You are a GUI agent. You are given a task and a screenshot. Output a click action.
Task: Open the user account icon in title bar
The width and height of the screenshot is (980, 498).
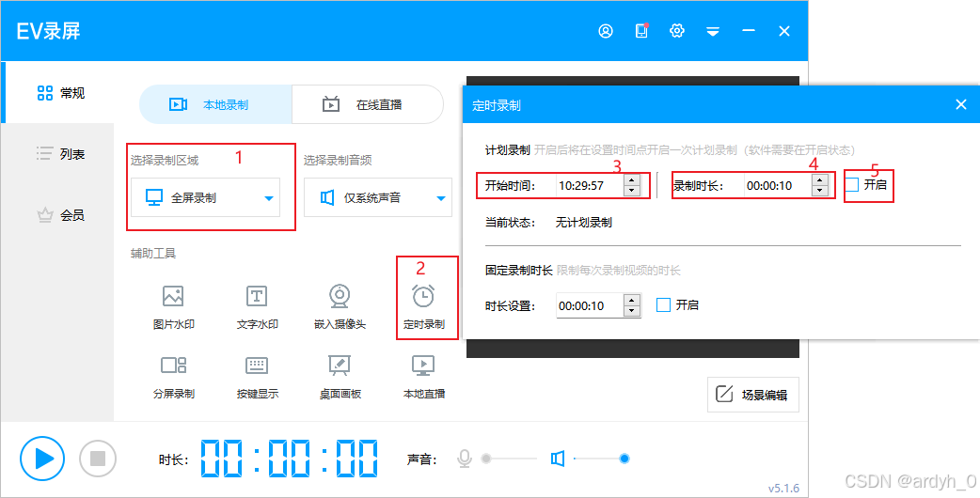click(605, 31)
